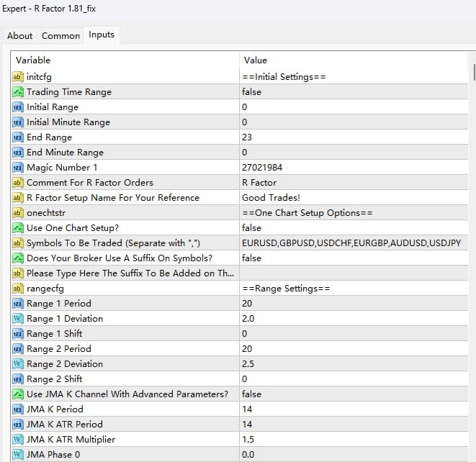Image resolution: width=476 pixels, height=462 pixels.
Task: Click the string icon beside Symbols To Be Traded
Action: [17, 243]
